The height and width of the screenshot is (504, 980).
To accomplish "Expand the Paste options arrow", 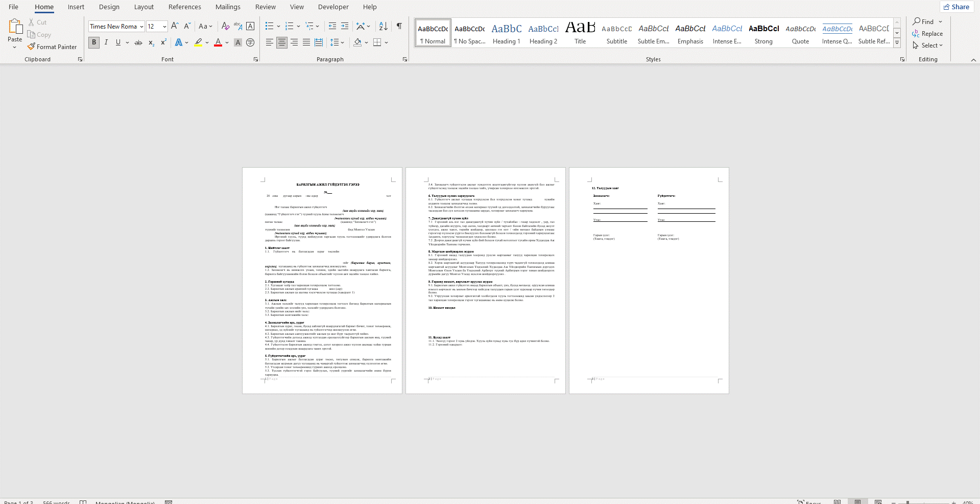I will pos(15,48).
